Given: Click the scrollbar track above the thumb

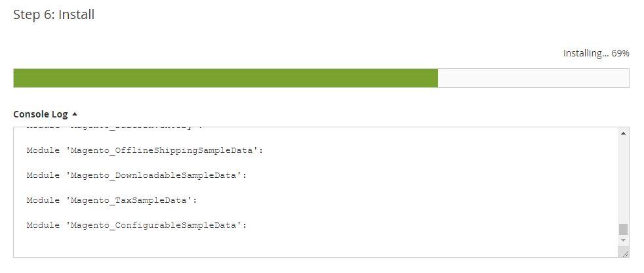Looking at the screenshot, I should [623, 180].
